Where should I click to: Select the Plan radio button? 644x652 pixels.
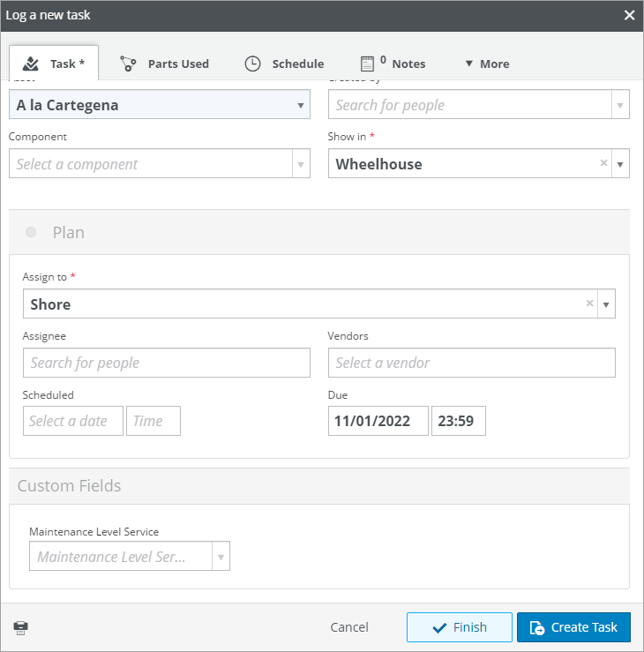(31, 232)
